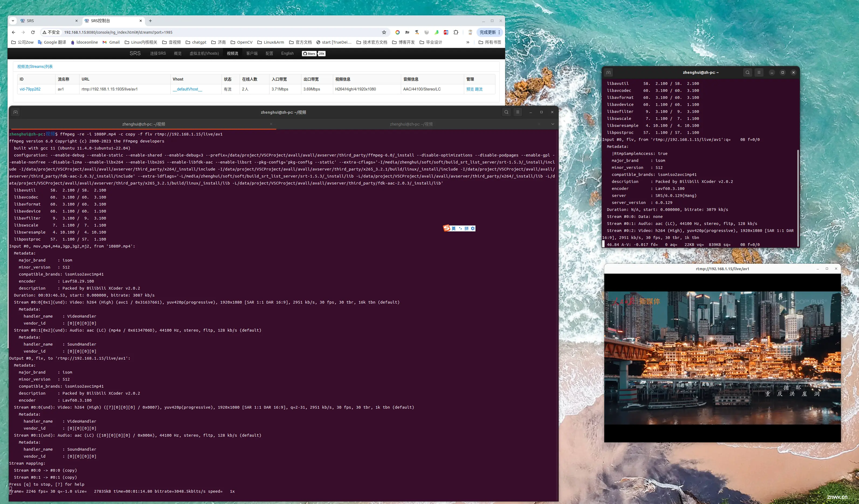The image size is (859, 504).
Task: Open the tab search dropdown chevron
Action: tap(13, 21)
